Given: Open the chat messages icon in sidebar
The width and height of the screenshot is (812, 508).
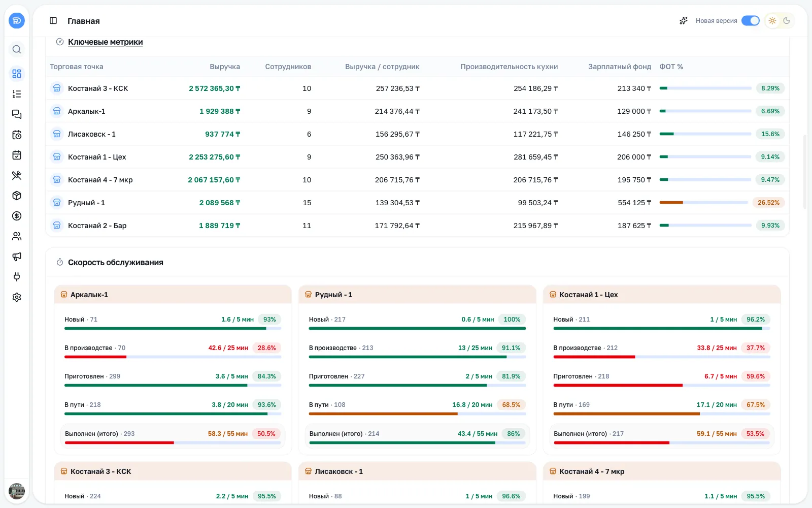Looking at the screenshot, I should [17, 114].
